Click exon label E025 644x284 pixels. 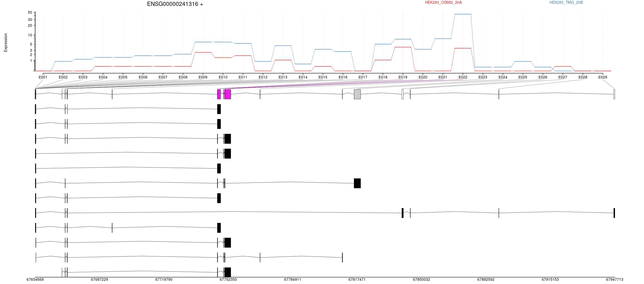pyautogui.click(x=523, y=77)
